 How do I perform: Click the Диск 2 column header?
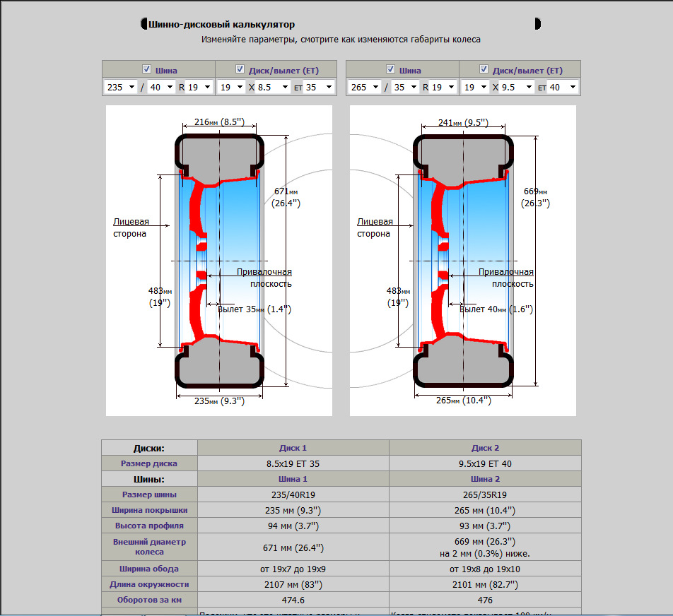point(486,448)
